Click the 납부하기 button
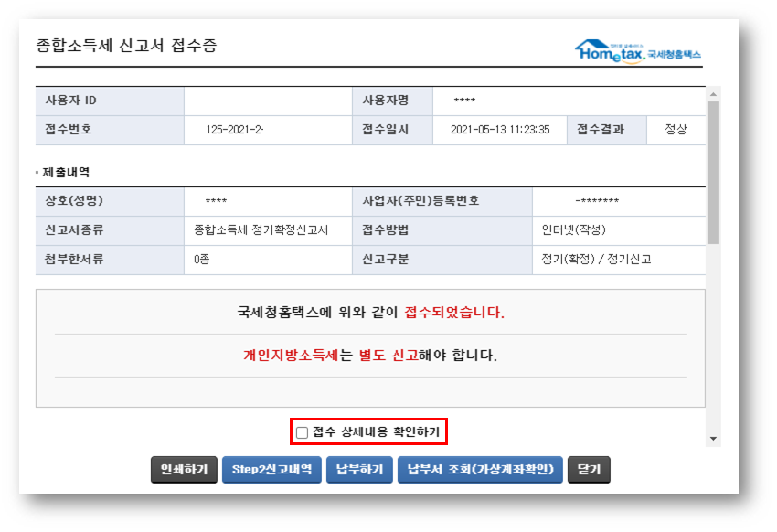 359,470
